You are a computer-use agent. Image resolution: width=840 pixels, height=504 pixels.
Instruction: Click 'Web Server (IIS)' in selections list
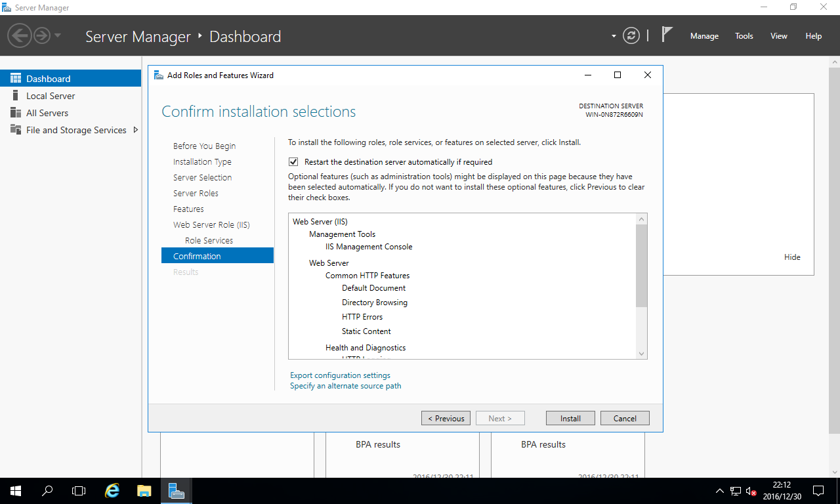tap(320, 222)
